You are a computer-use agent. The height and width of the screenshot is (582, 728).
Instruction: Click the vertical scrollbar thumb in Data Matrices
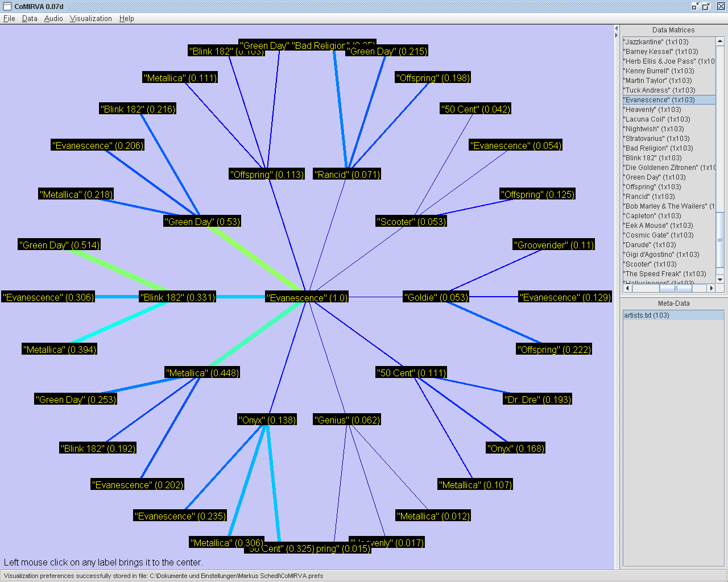[x=720, y=240]
